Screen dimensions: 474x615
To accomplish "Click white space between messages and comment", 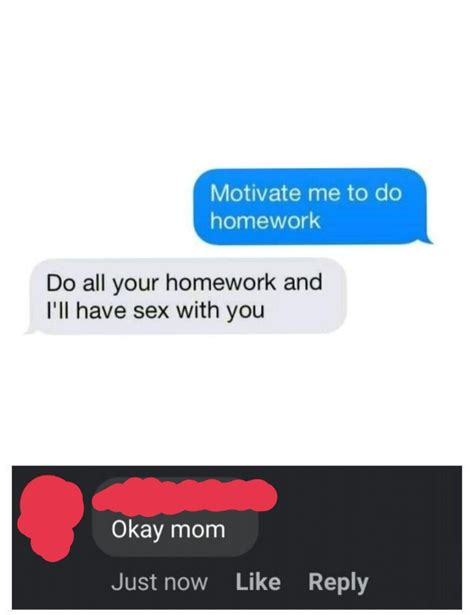I will coord(237,400).
